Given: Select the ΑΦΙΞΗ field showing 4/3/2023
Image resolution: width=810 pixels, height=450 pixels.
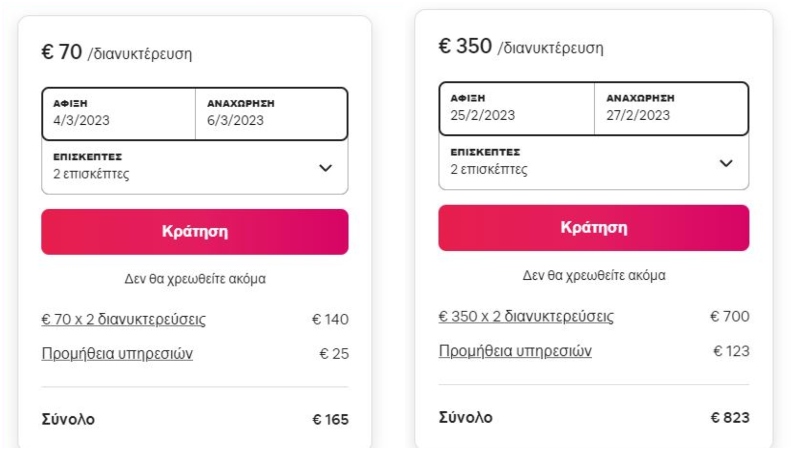Looking at the screenshot, I should 117,112.
